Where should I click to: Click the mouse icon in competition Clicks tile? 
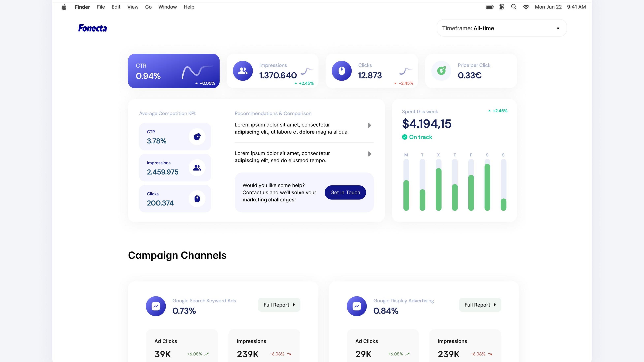197,199
